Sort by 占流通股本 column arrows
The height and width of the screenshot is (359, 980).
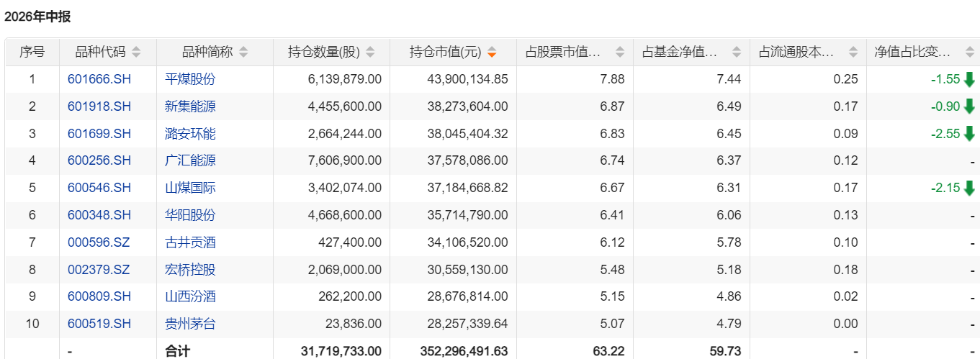pyautogui.click(x=853, y=52)
